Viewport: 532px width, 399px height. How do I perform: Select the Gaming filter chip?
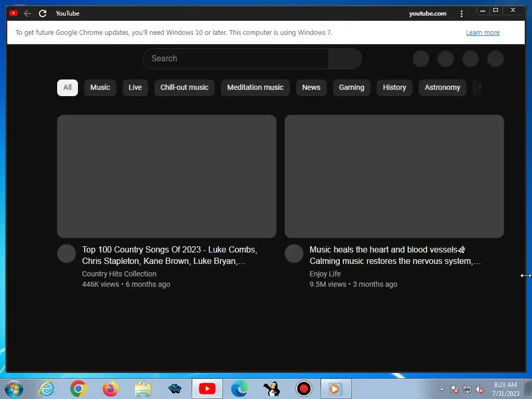[352, 87]
